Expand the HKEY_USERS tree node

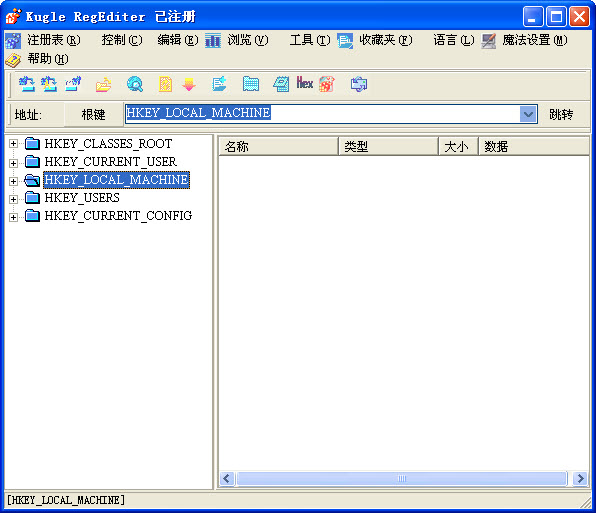pyautogui.click(x=13, y=199)
